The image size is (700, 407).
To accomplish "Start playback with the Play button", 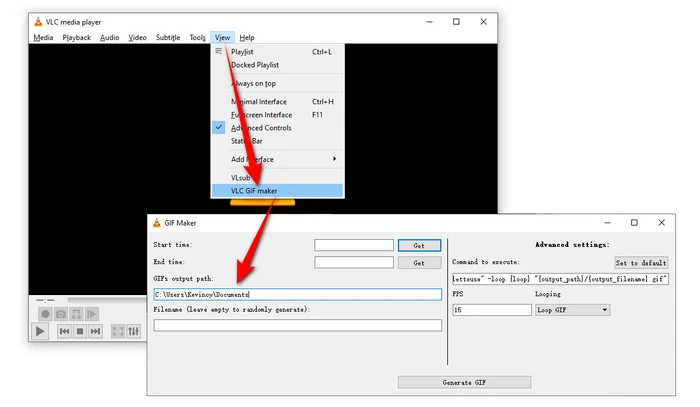I will coord(40,331).
